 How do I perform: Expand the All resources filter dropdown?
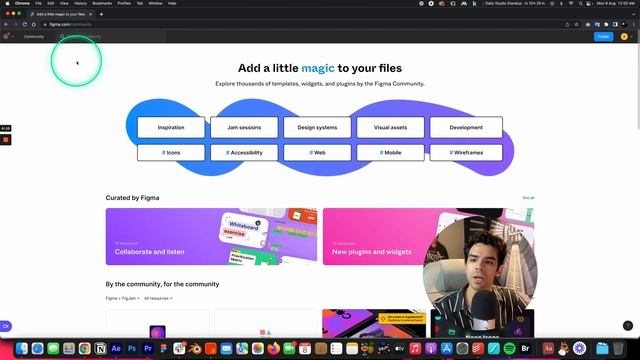click(158, 298)
